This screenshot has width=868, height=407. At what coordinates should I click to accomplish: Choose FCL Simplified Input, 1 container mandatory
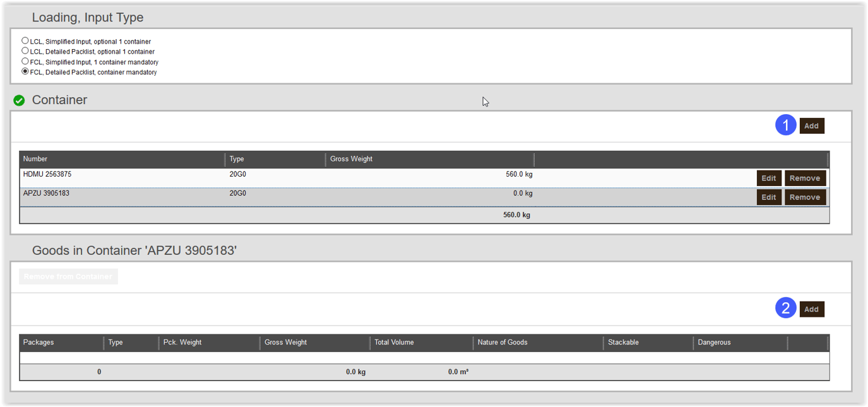coord(25,62)
